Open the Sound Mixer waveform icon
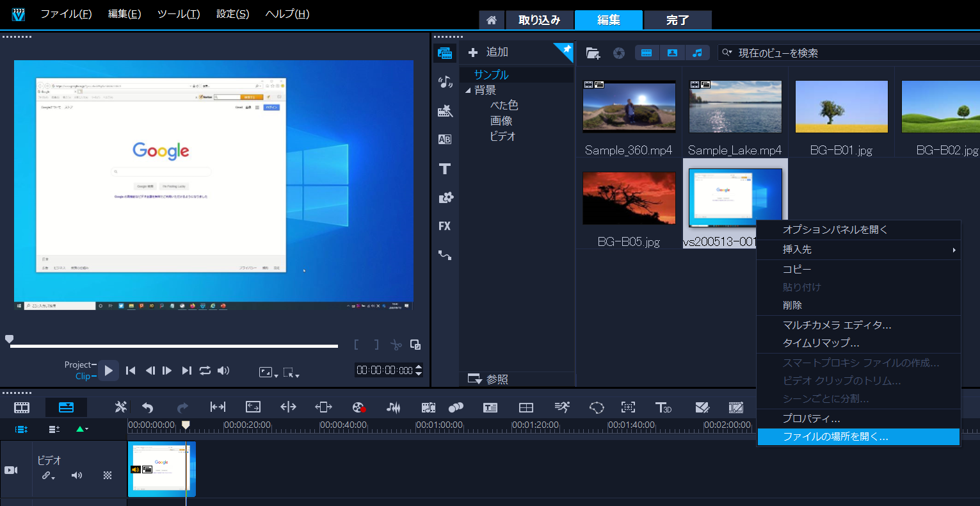 pos(394,407)
